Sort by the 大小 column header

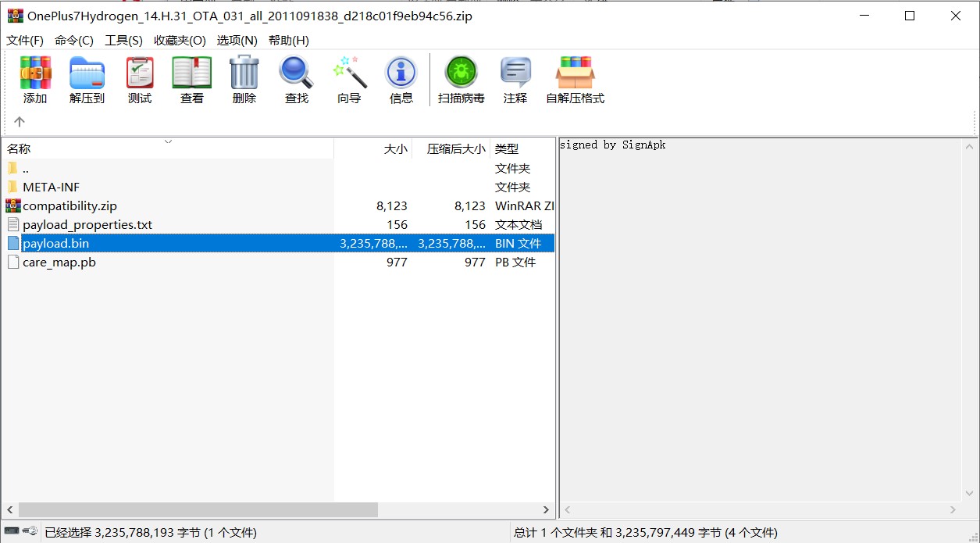click(372, 148)
